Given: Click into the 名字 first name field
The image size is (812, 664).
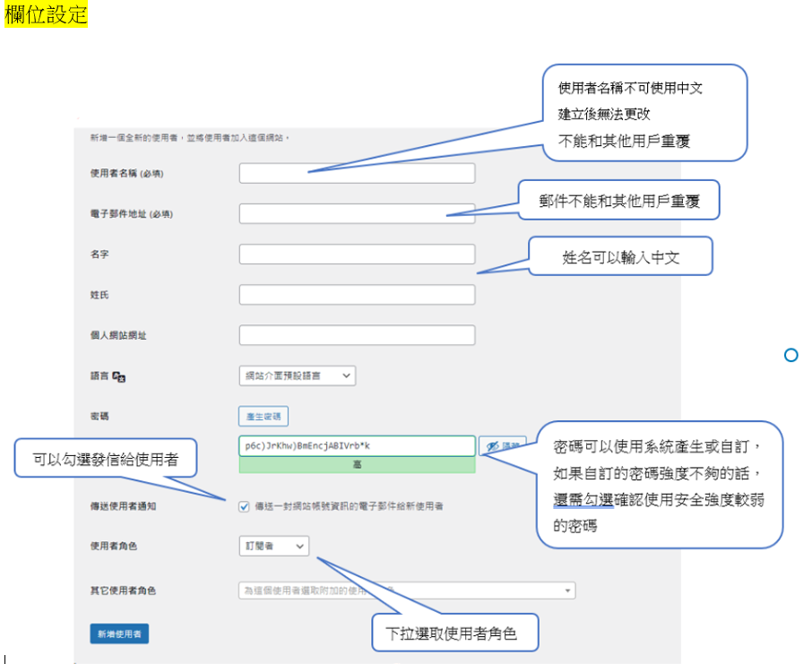Looking at the screenshot, I should click(x=357, y=254).
